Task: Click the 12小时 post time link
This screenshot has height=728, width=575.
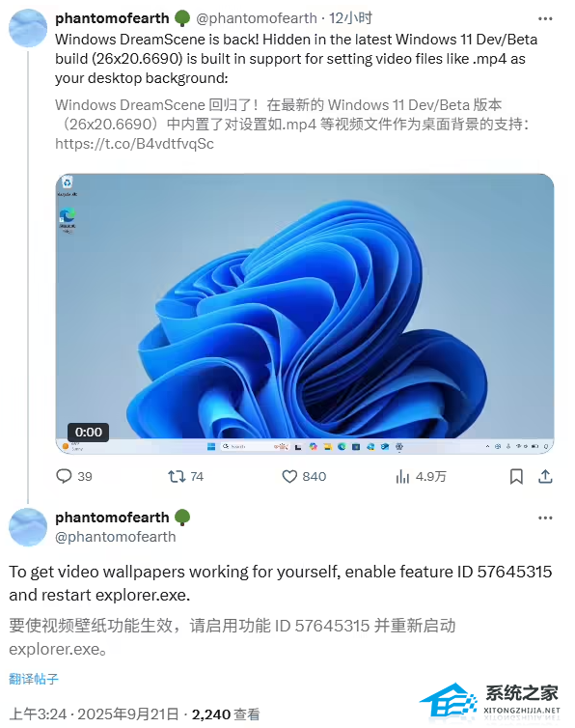Action: click(x=350, y=18)
